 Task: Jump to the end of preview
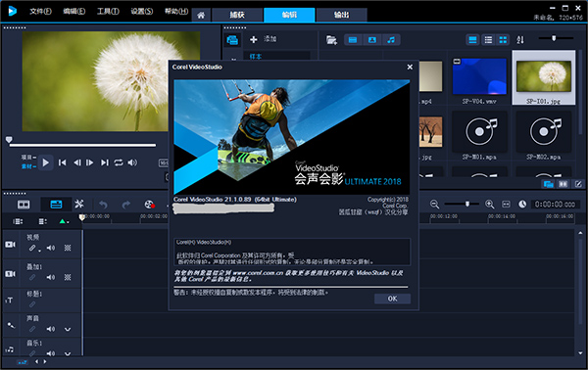tap(104, 162)
